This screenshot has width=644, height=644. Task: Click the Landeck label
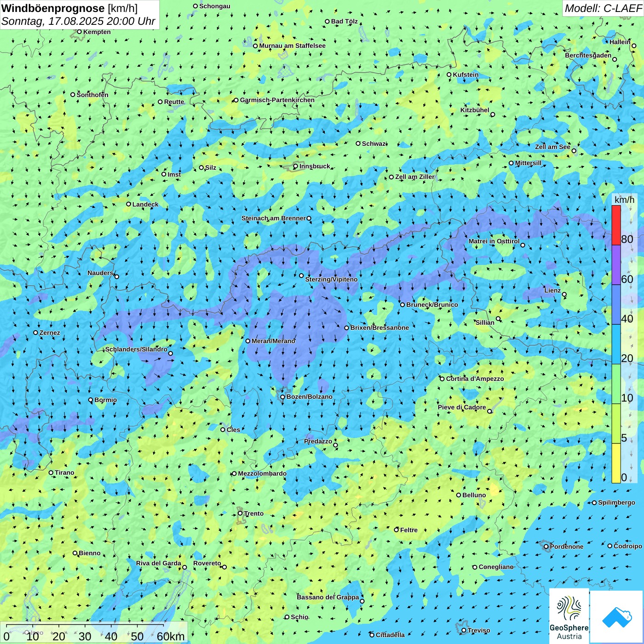click(145, 204)
